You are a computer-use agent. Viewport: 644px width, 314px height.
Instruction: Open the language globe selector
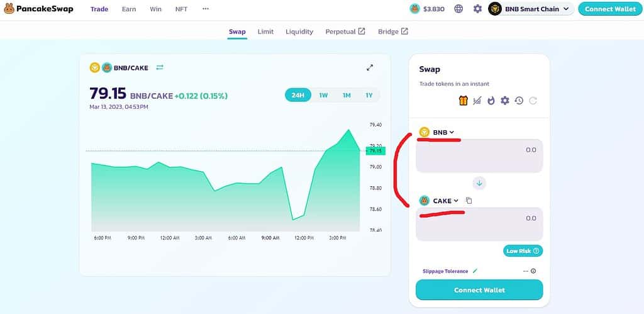(458, 9)
